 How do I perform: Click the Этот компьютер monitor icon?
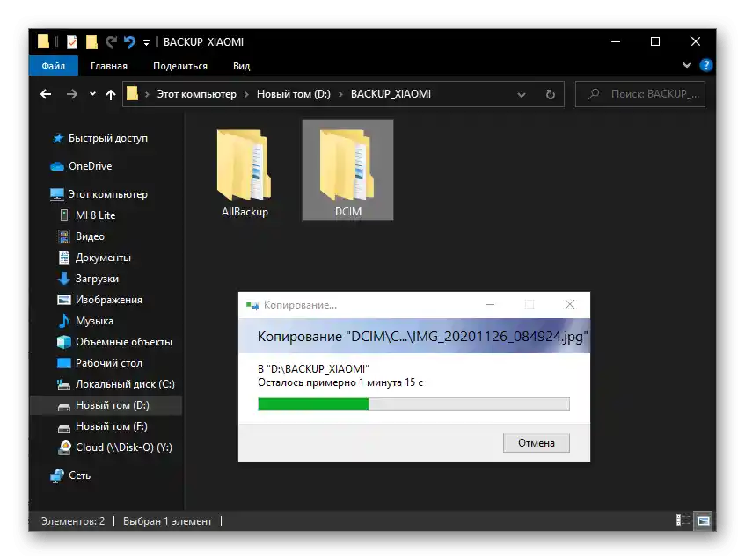[57, 194]
